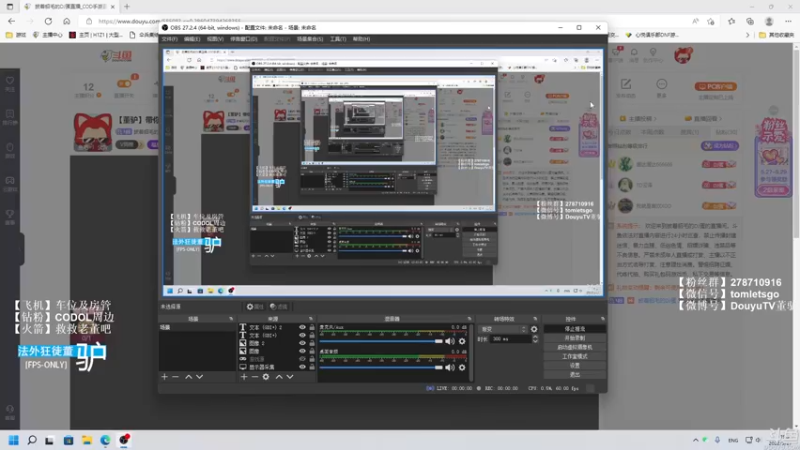Move source up in the Sources panel
Image resolution: width=800 pixels, height=450 pixels.
[279, 377]
